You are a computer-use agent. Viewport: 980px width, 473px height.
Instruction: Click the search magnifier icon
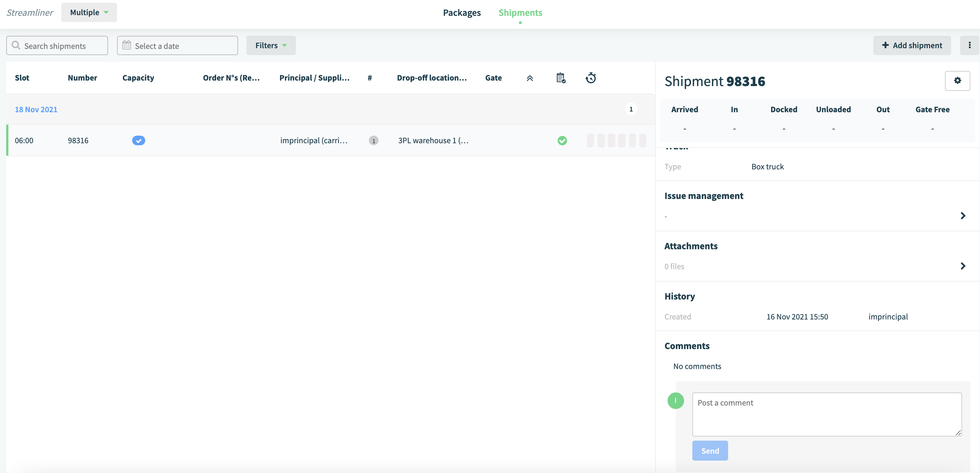click(16, 45)
